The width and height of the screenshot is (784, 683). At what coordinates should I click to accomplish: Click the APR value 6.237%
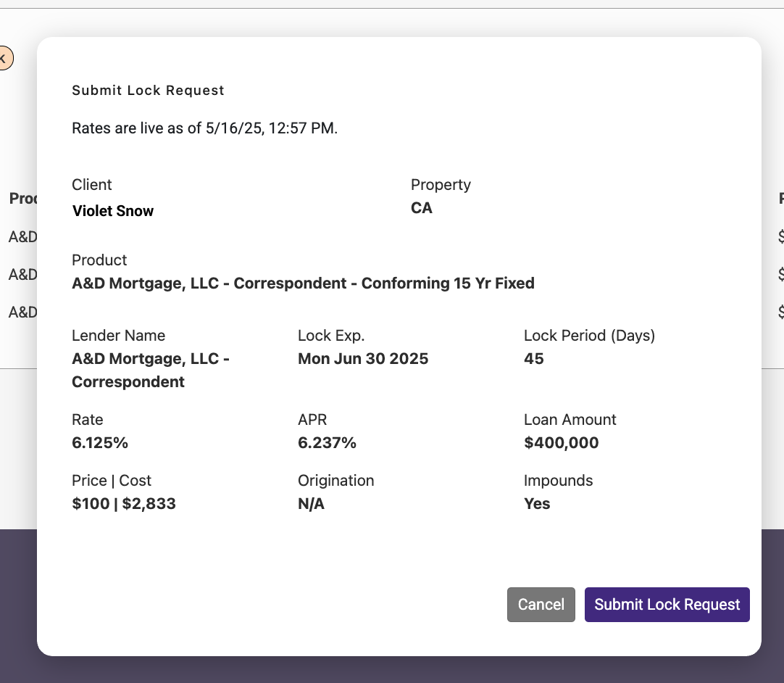(x=327, y=443)
